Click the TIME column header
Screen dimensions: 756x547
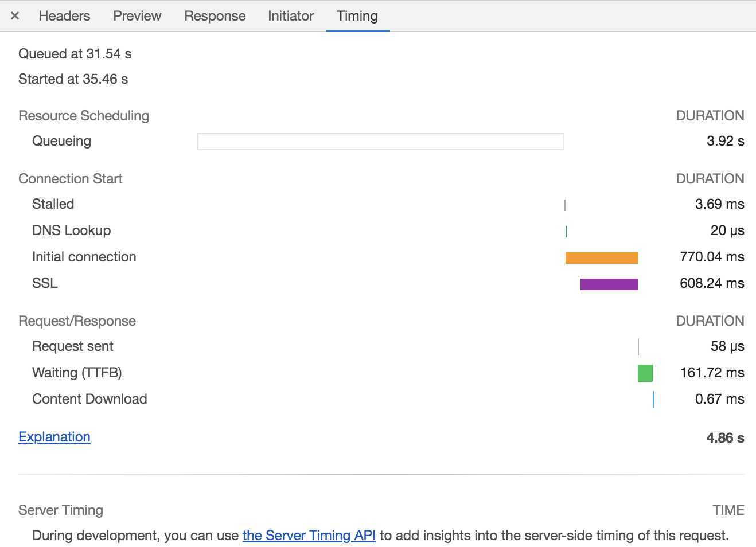pos(728,510)
